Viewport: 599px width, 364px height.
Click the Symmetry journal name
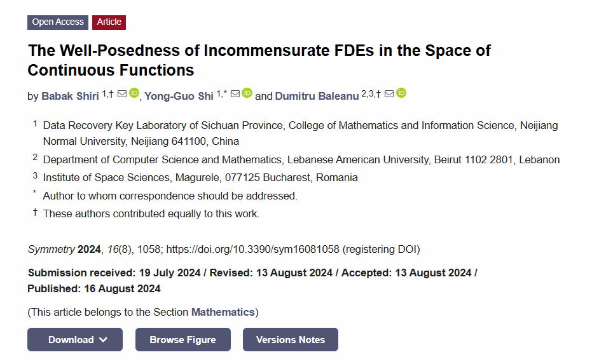pos(52,250)
